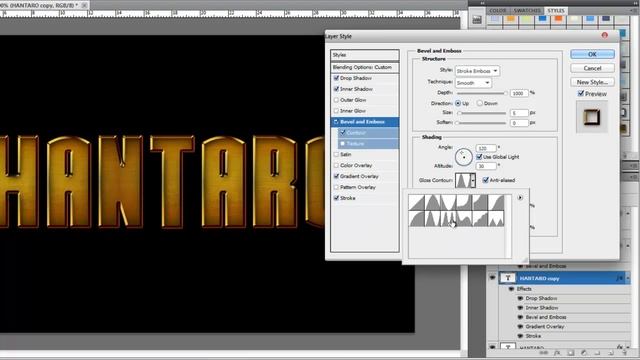Click the New Style... button
This screenshot has height=360, width=640.
click(592, 82)
